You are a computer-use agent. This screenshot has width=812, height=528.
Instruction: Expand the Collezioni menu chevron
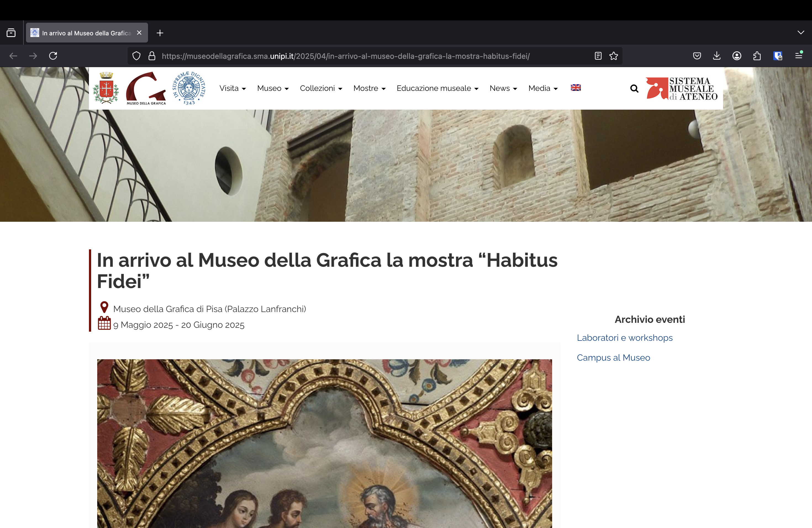pos(341,89)
